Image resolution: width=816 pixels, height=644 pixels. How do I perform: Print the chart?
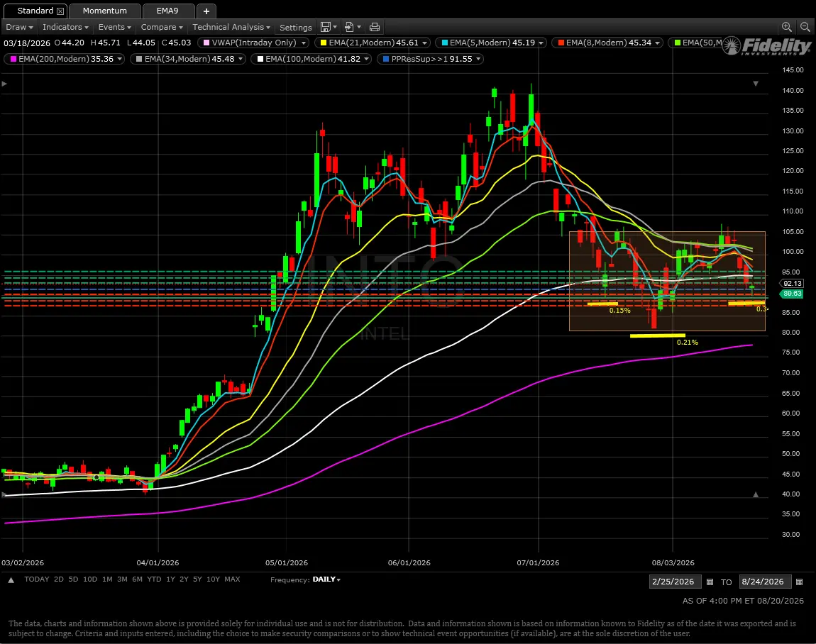[374, 27]
